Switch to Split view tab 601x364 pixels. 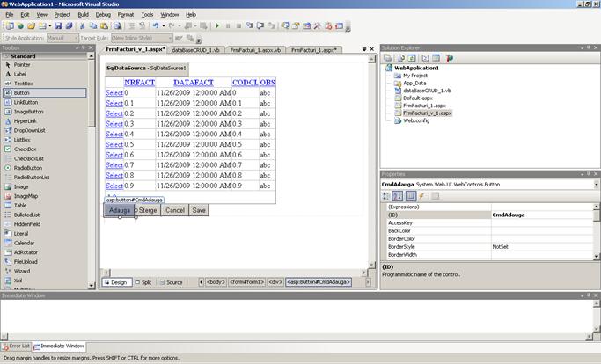point(143,282)
